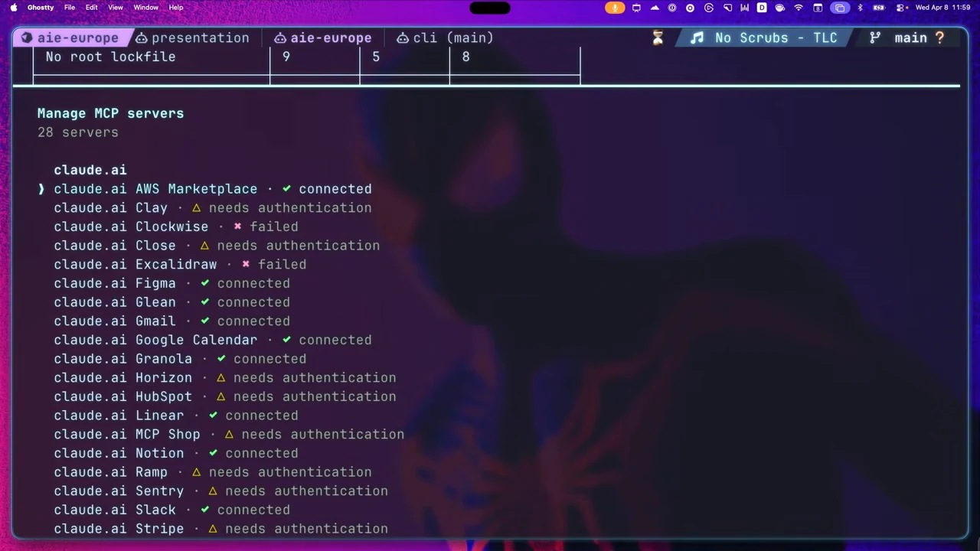Switch to the presentation tab
Viewport: 980px width, 551px height.
click(x=192, y=37)
